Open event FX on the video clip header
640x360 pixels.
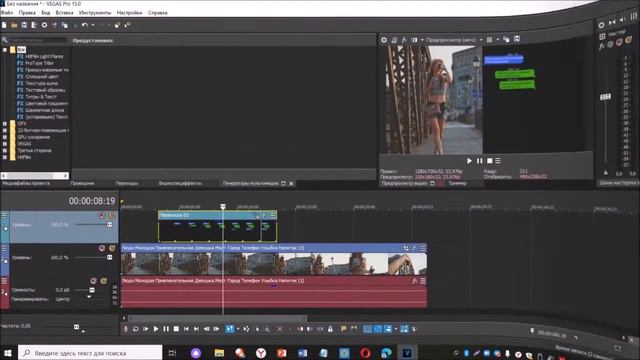(414, 248)
